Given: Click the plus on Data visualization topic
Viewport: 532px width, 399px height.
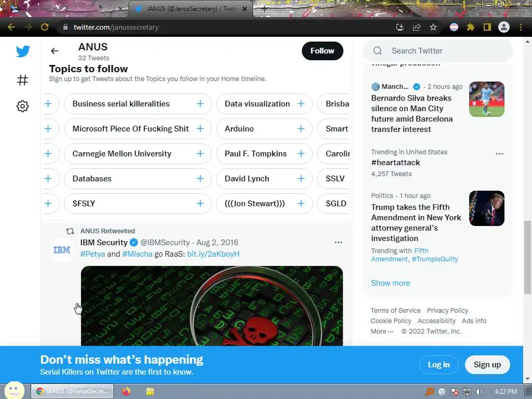Looking at the screenshot, I should point(301,103).
